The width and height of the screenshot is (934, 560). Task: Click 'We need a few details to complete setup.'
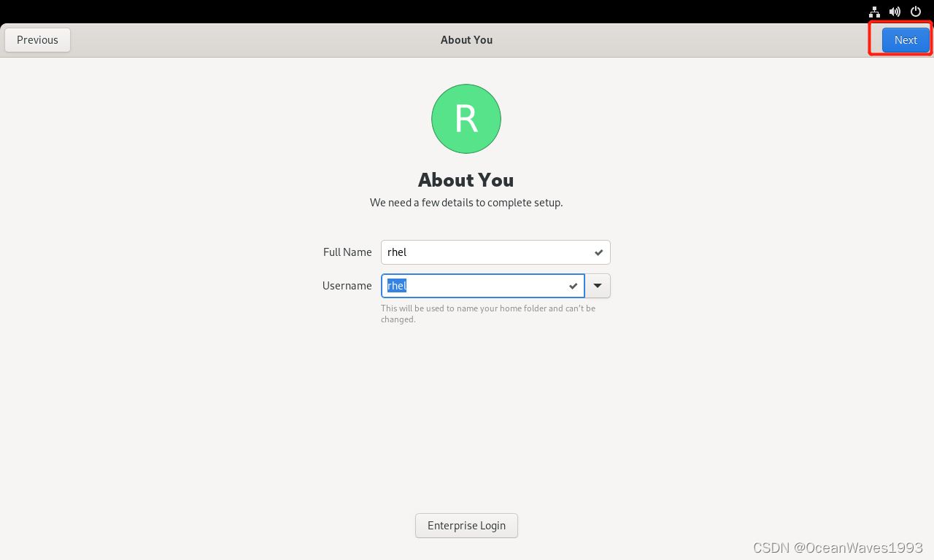click(466, 203)
